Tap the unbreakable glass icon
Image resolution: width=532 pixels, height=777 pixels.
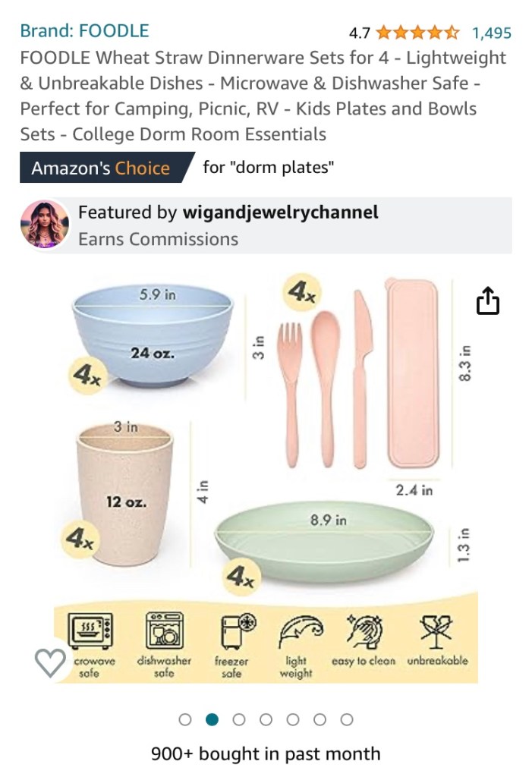point(437,640)
